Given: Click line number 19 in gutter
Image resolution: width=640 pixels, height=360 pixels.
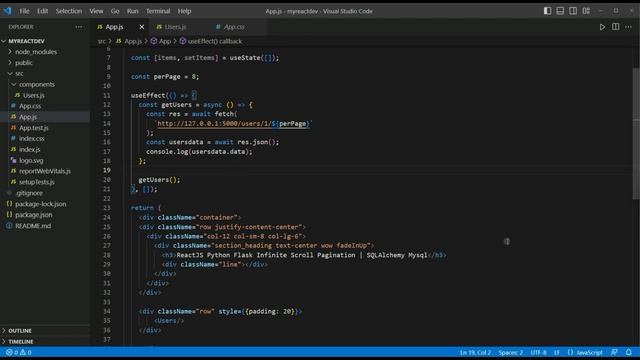Looking at the screenshot, I should [x=107, y=170].
